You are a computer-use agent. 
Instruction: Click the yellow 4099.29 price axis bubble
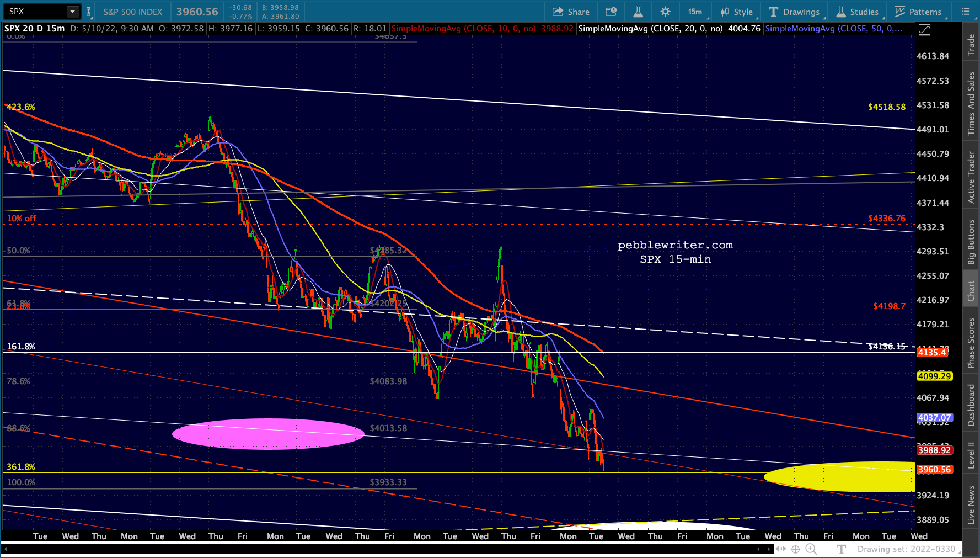coord(934,376)
